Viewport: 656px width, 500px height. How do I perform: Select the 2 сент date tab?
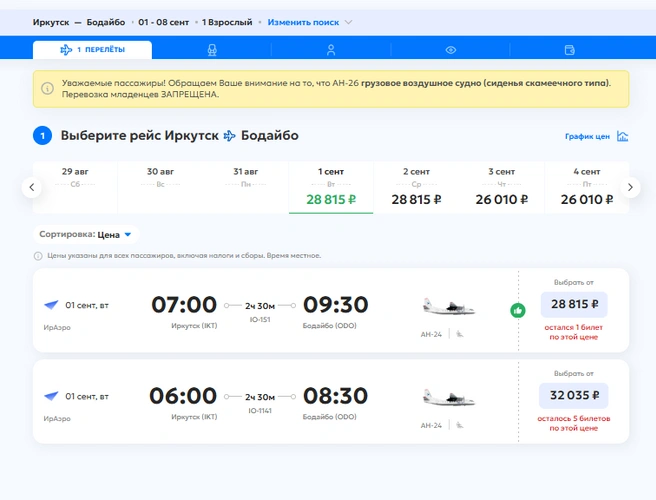point(416,187)
